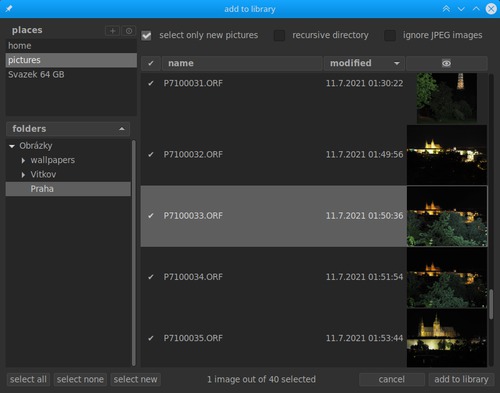Click the plus icon to add a place

click(112, 31)
